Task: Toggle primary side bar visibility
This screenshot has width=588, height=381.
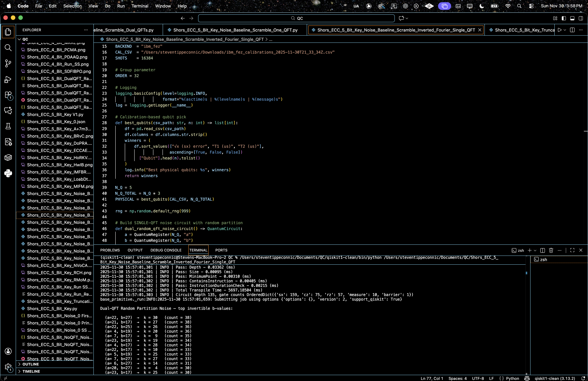Action: click(x=564, y=18)
